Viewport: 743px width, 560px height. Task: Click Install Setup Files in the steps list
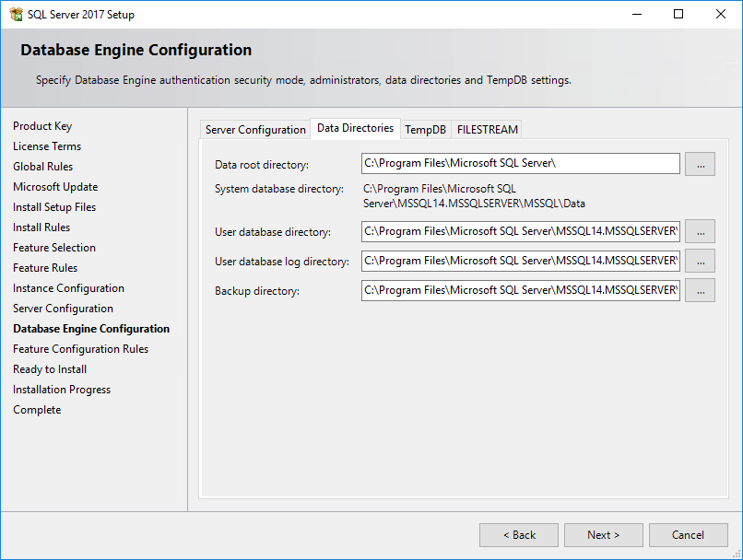click(54, 207)
